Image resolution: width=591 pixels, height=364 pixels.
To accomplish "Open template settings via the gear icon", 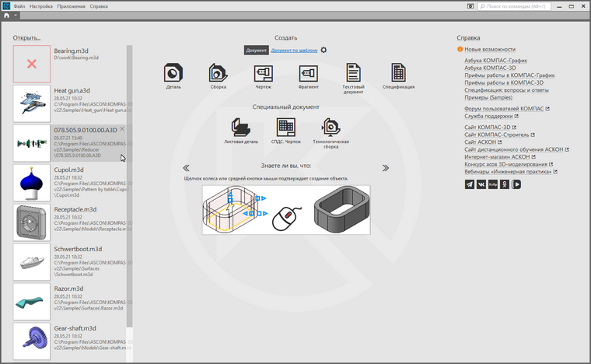I will [324, 50].
